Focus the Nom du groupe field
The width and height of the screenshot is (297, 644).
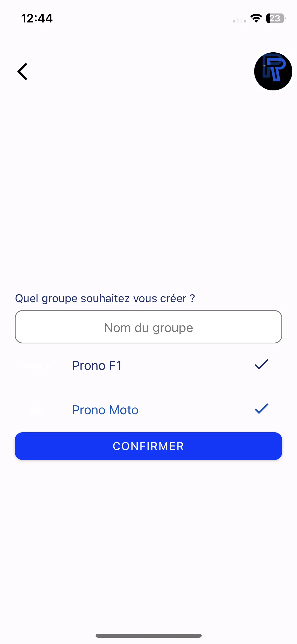tap(148, 327)
